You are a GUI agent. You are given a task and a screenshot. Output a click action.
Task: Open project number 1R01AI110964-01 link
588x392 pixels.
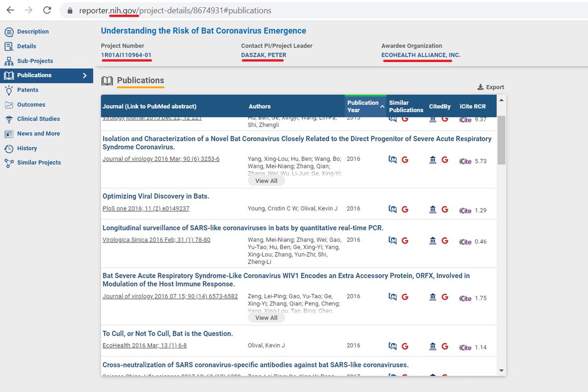coord(126,55)
